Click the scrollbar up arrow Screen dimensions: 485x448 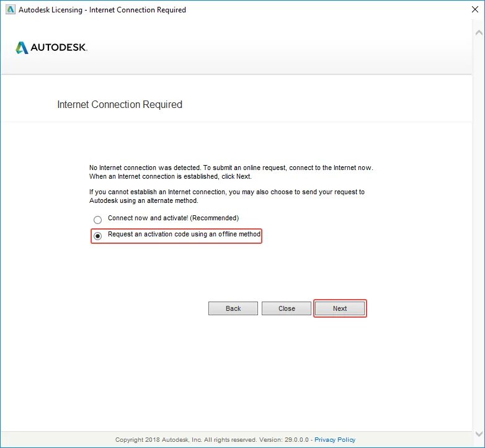479,32
